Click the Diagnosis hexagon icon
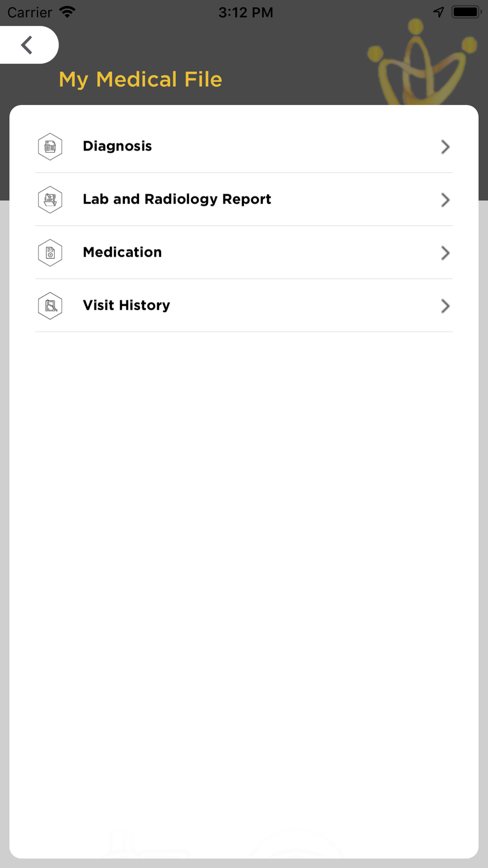488x868 pixels. (x=50, y=146)
